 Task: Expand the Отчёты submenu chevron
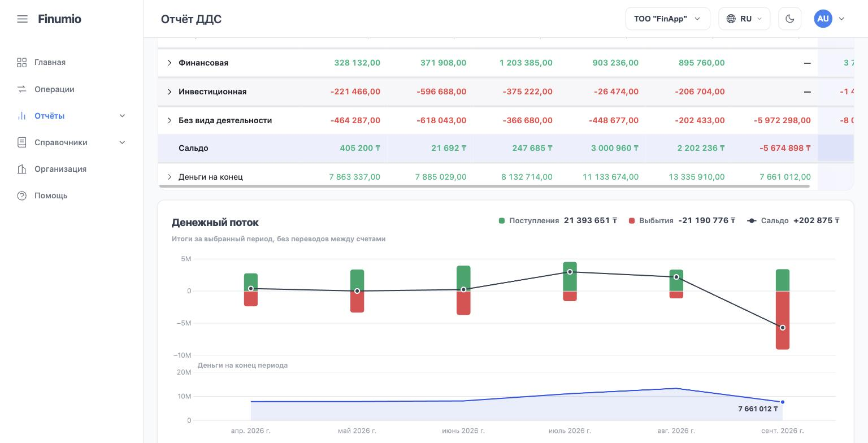[x=122, y=116]
